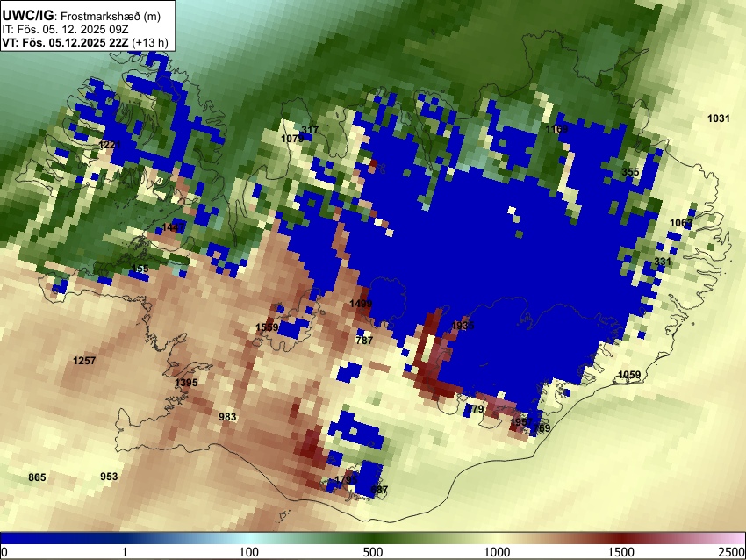This screenshot has height=560, width=746.
Task: Click the map value 1499
Action: click(361, 304)
